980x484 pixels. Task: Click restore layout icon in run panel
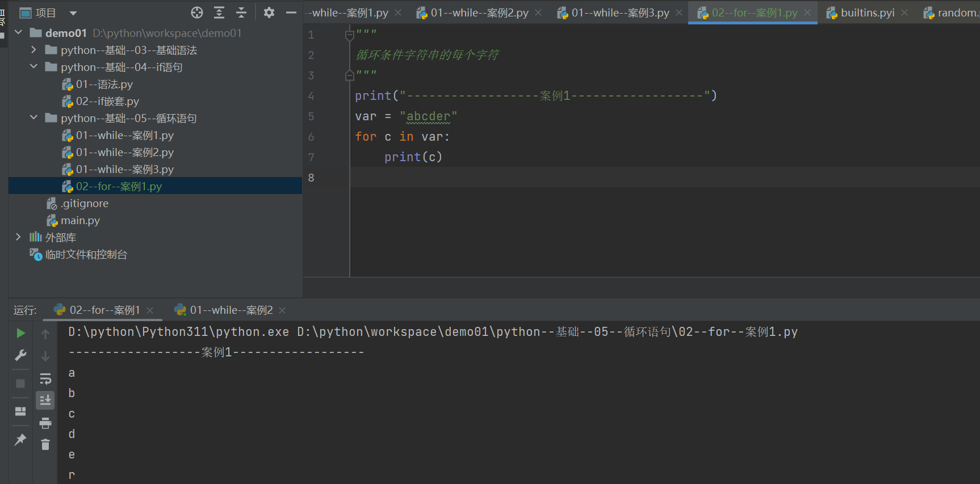(x=20, y=411)
